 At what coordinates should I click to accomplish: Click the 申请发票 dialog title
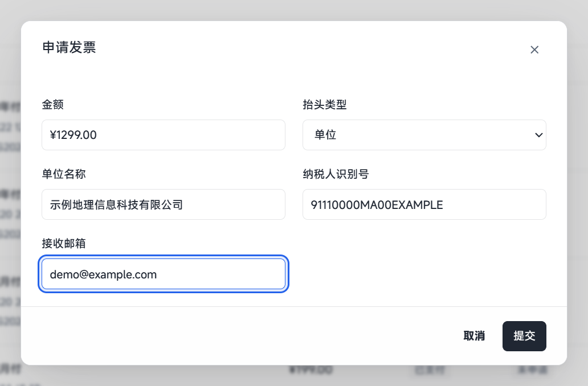coord(69,48)
